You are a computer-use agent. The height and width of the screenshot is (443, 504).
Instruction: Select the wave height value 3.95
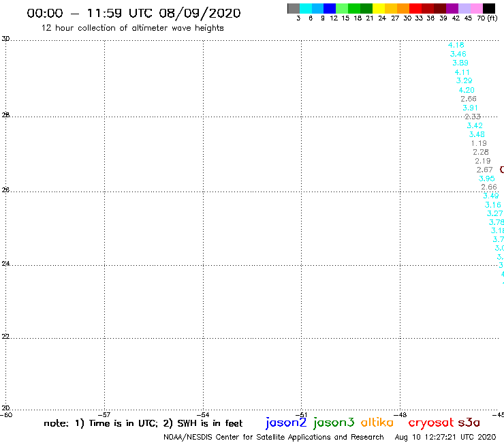point(487,179)
